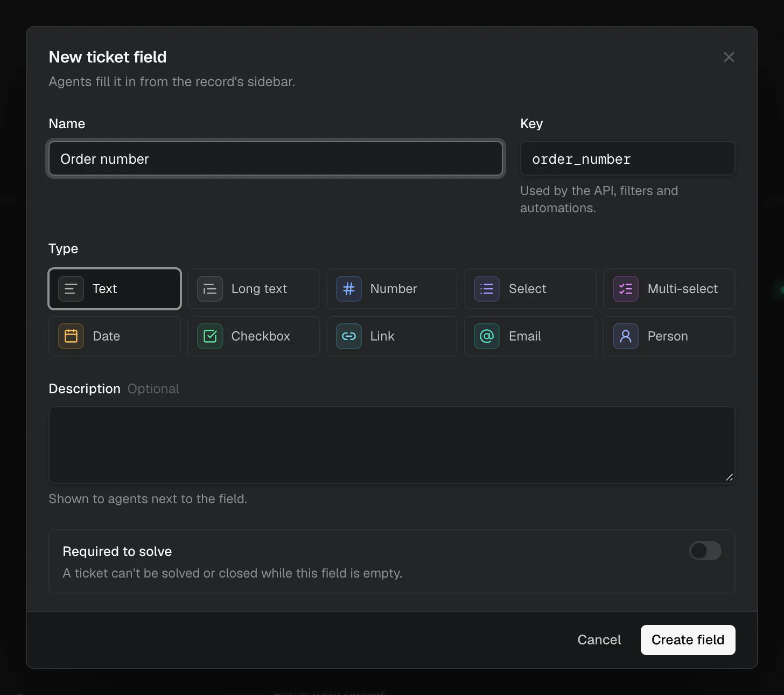This screenshot has width=784, height=695.
Task: Click the "Name" field label
Action: (67, 124)
